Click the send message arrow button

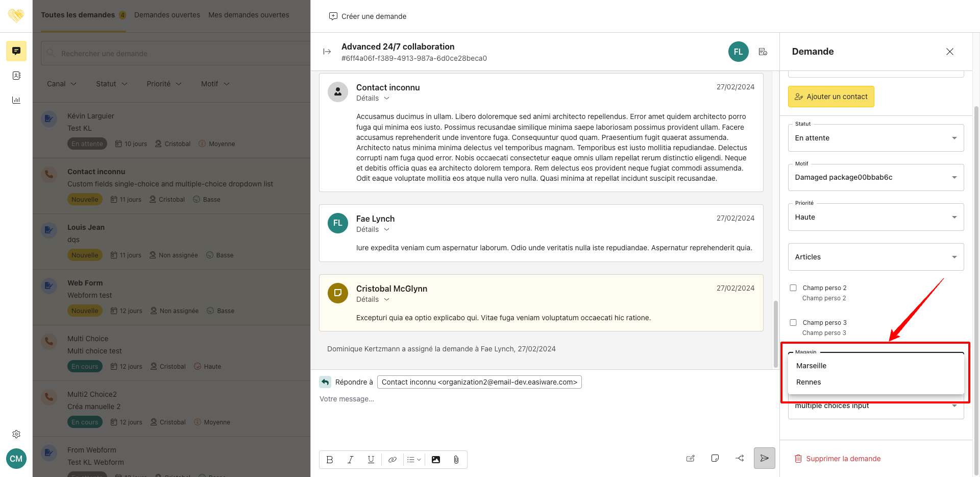pos(764,458)
